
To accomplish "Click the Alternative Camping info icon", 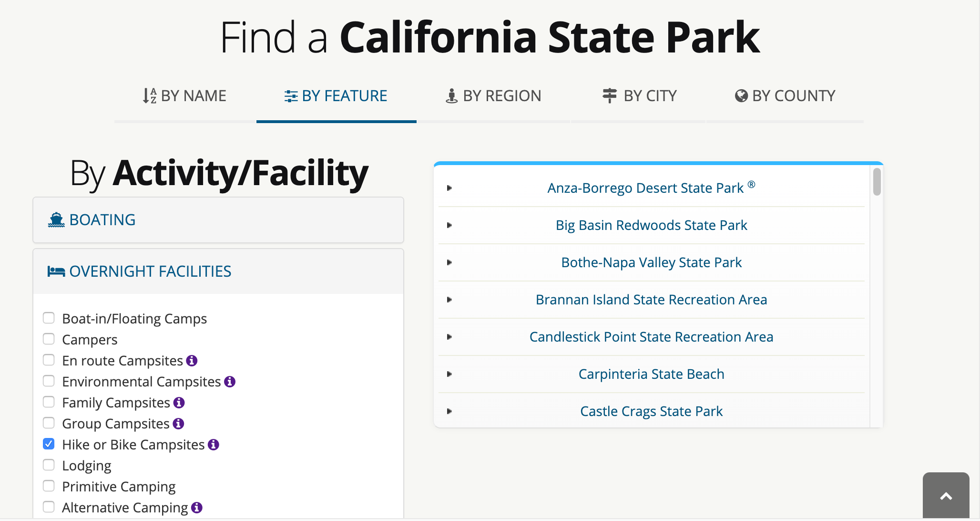I will (x=197, y=508).
